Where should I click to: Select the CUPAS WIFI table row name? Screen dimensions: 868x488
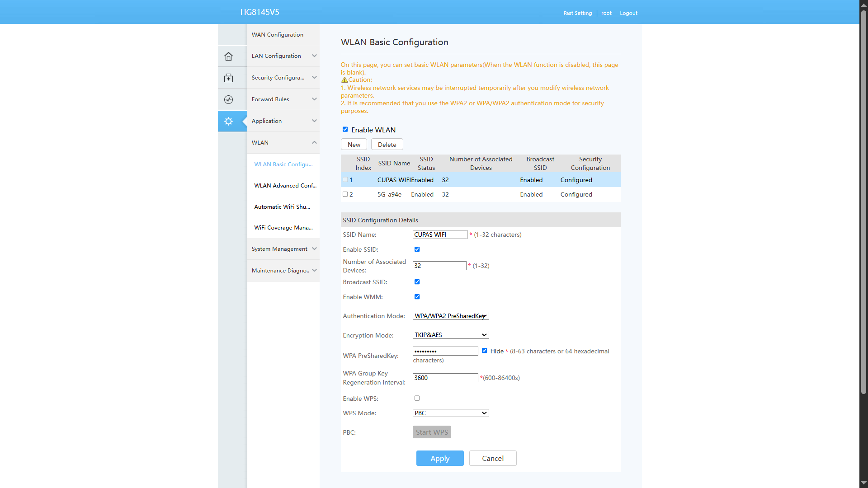(394, 180)
